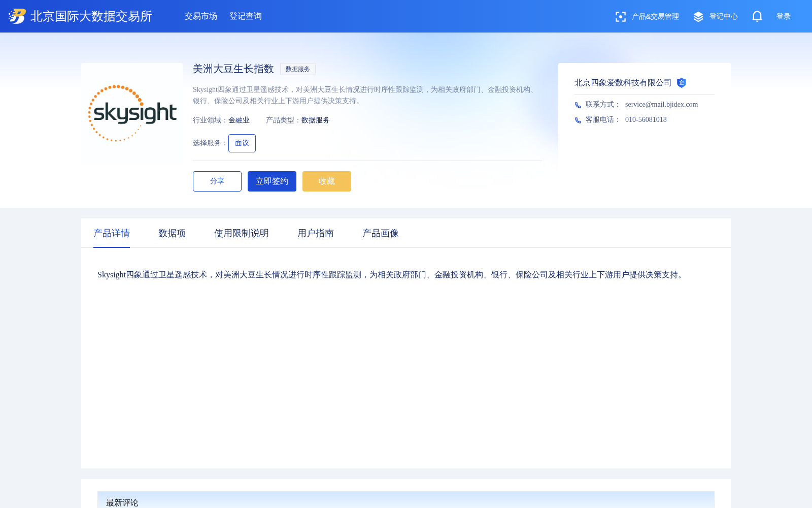
Task: Click the 收藏 button
Action: click(x=327, y=181)
